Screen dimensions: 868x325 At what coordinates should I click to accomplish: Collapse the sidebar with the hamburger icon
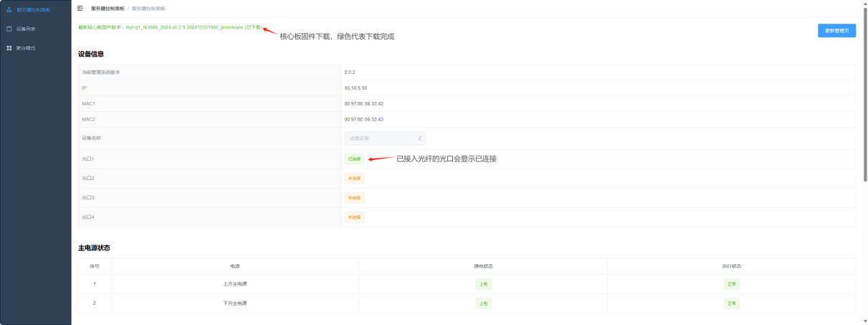tap(80, 9)
